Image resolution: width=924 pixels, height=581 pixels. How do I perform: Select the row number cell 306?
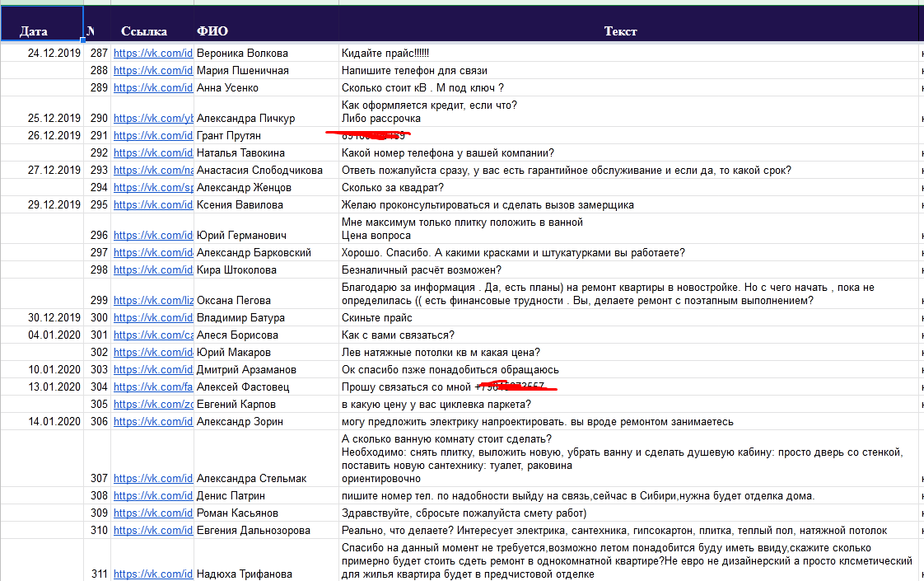pyautogui.click(x=96, y=422)
